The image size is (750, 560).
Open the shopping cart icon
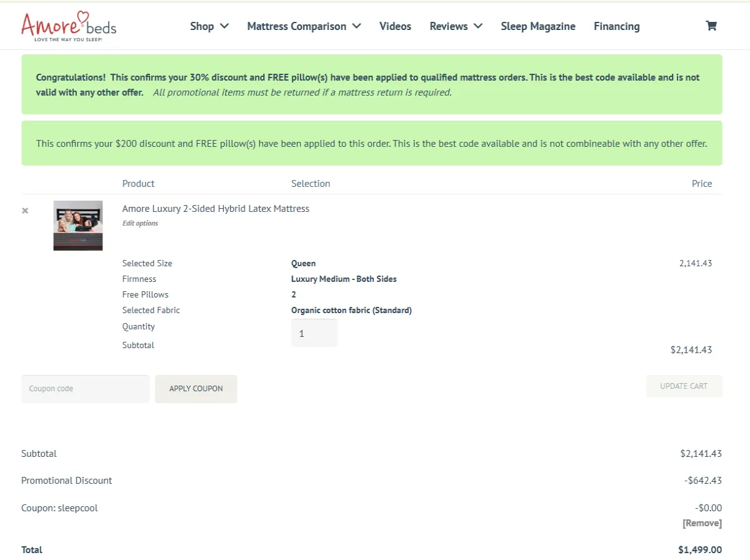[711, 26]
